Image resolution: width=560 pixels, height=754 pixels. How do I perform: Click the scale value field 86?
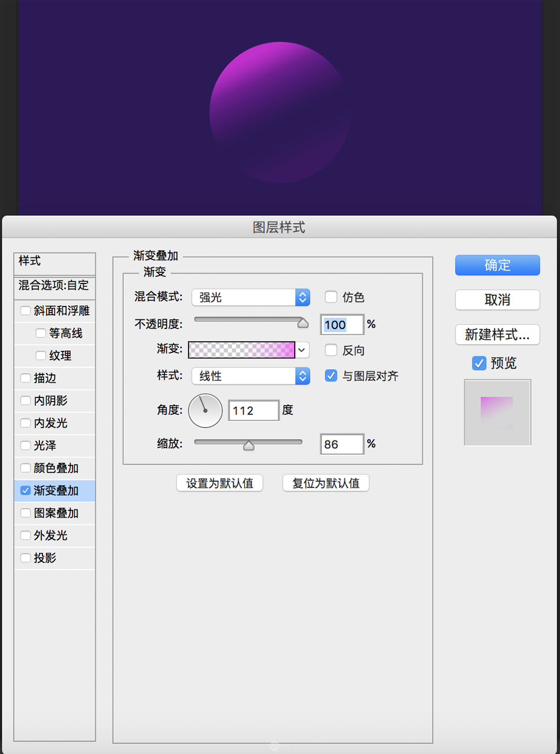tap(342, 444)
